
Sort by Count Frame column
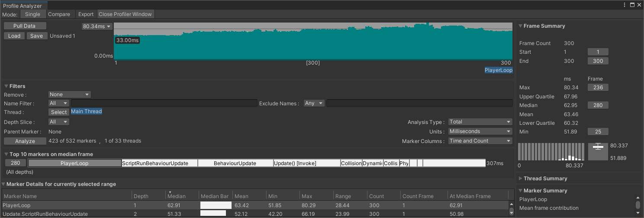tap(424, 196)
